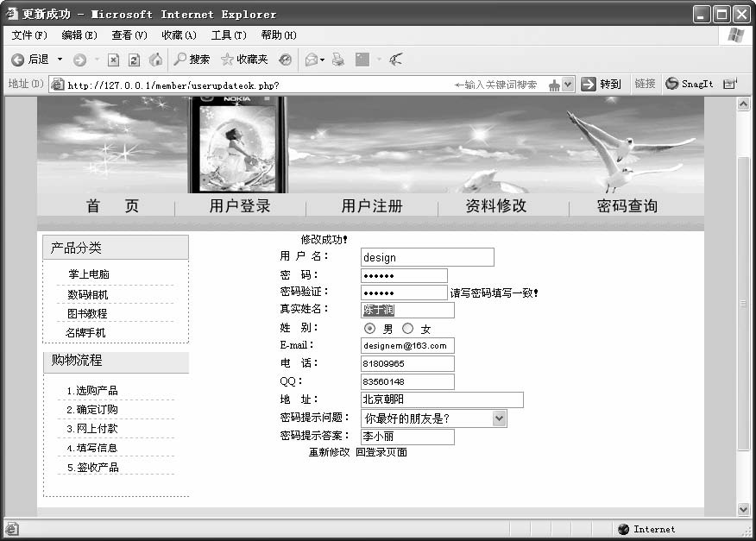Click the Links (链接) toolbar label
Viewport: 756px width, 541px height.
pos(645,84)
